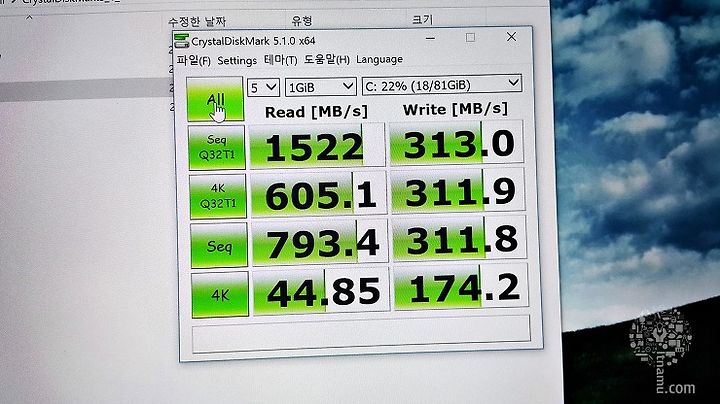Sort by 크기 column in Explorer
720x404 pixels.
[x=422, y=19]
